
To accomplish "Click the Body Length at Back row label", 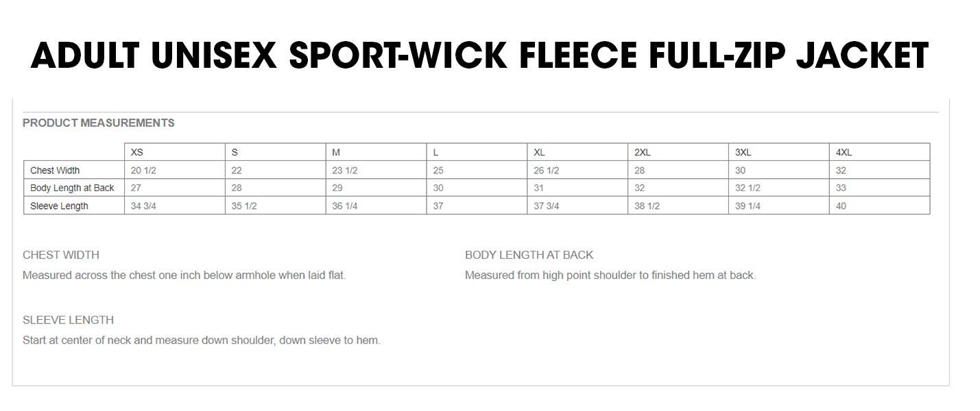I will (x=72, y=188).
